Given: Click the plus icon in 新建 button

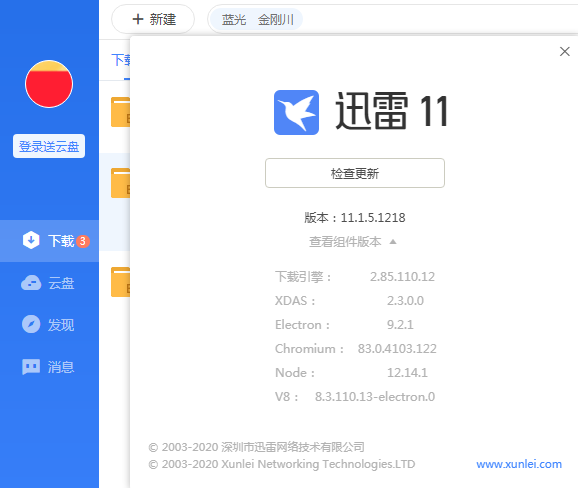Looking at the screenshot, I should (137, 19).
